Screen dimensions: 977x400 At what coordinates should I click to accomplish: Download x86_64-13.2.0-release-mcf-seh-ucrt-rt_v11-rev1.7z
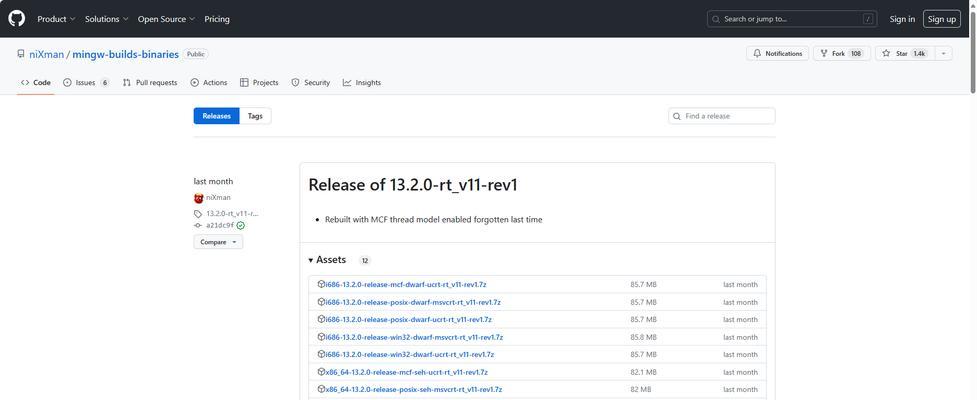(406, 372)
